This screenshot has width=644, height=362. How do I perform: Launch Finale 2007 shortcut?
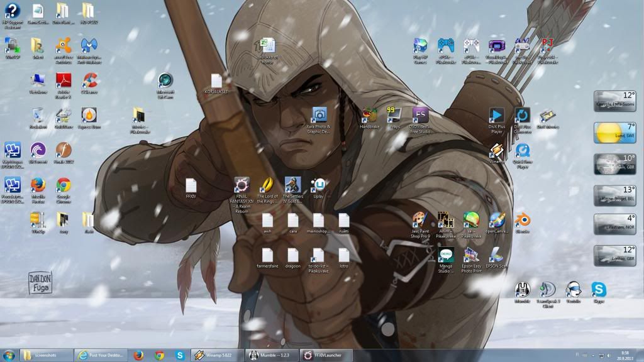(64, 153)
